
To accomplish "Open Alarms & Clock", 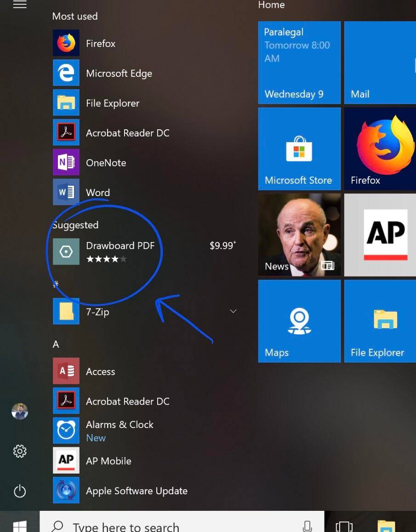I will (x=120, y=424).
